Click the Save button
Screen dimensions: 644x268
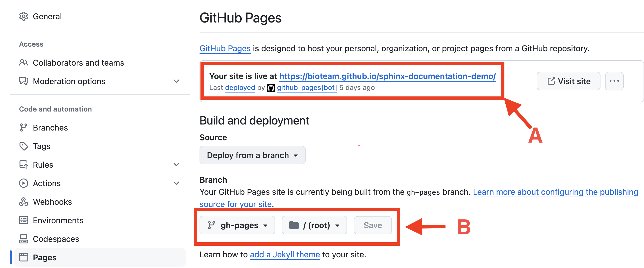[x=372, y=225]
